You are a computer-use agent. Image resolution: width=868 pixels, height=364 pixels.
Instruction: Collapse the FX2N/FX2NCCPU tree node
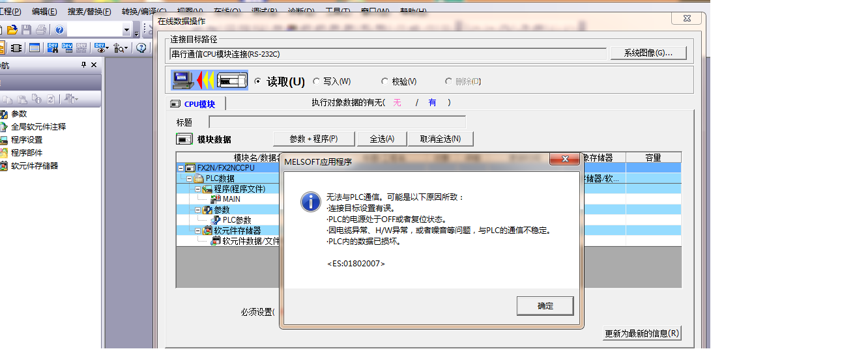[x=181, y=168]
